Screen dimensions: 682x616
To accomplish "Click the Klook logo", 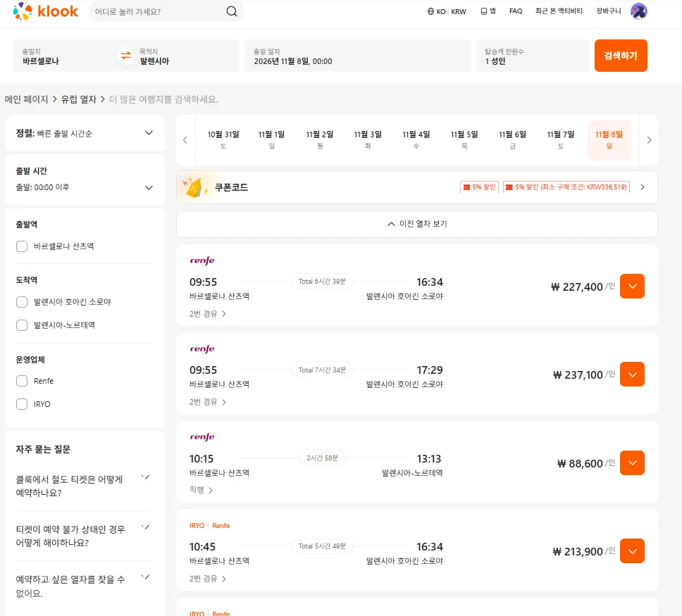I will (46, 11).
